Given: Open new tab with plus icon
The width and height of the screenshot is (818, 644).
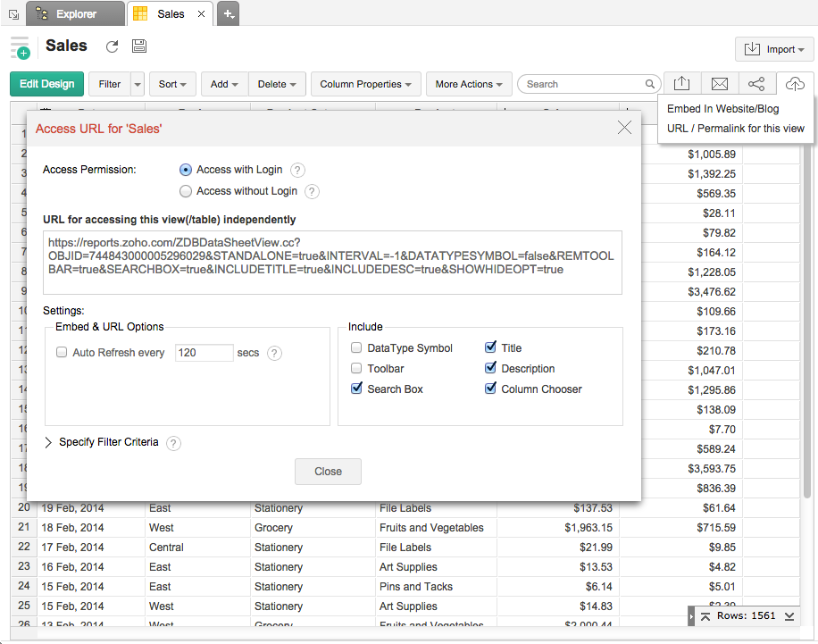Looking at the screenshot, I should pos(228,13).
